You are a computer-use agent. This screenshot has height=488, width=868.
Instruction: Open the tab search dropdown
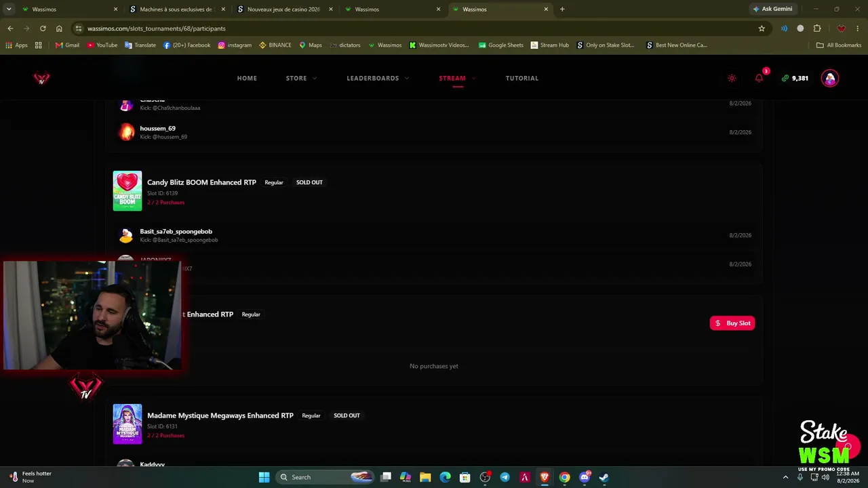coord(9,9)
